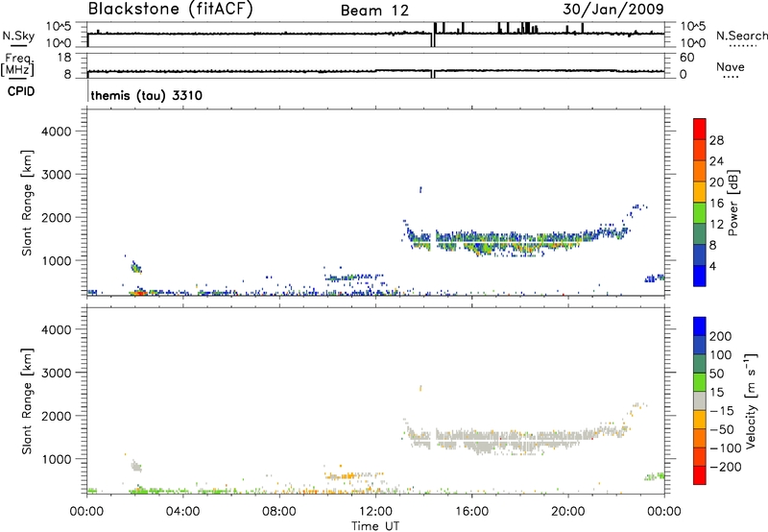The image size is (768, 532).
Task: Click the "12:00" time axis label
Action: 375,512
